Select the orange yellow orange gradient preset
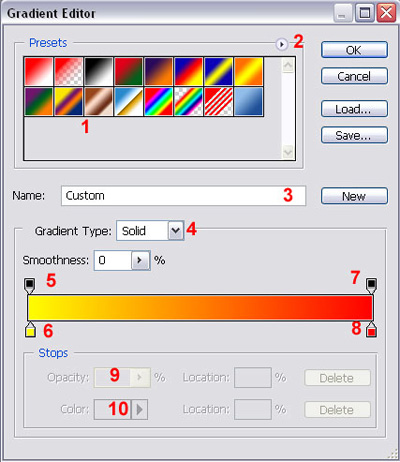400x462 pixels. 249,71
